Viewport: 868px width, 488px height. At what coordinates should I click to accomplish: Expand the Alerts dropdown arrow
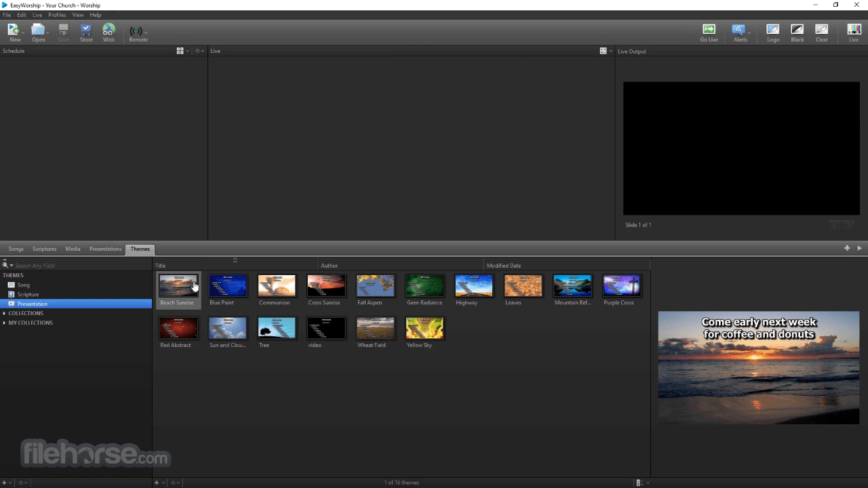coord(749,32)
